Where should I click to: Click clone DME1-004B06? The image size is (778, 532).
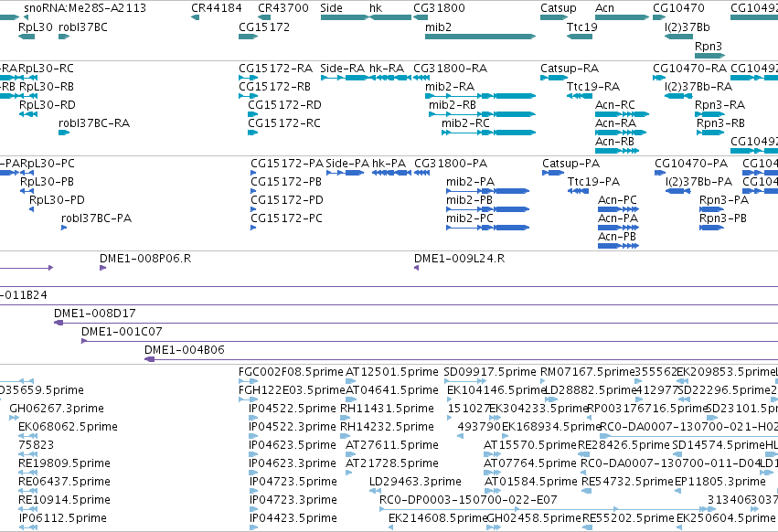click(185, 350)
